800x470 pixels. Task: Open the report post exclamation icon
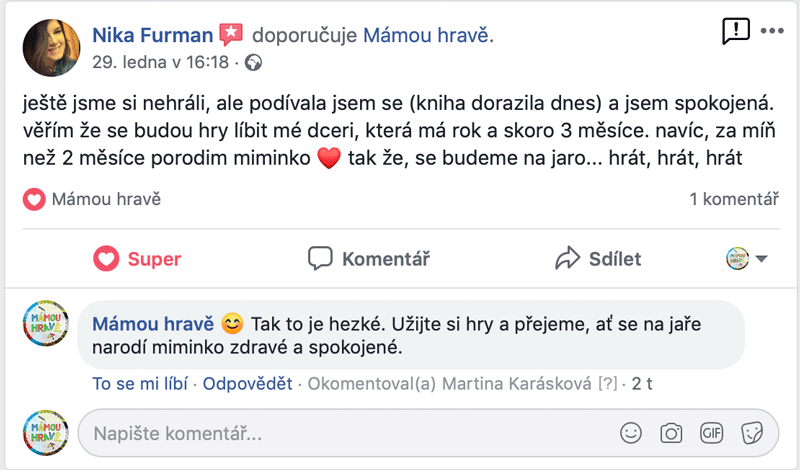[x=736, y=31]
